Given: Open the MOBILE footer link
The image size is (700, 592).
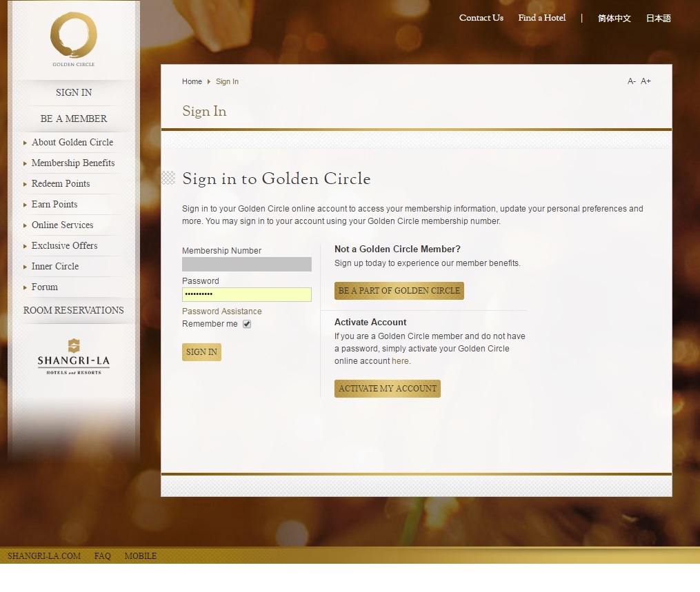Looking at the screenshot, I should [141, 556].
